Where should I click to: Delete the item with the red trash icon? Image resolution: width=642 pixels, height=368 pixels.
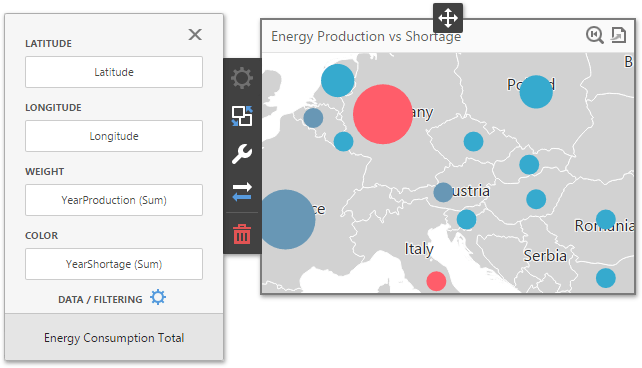[242, 234]
